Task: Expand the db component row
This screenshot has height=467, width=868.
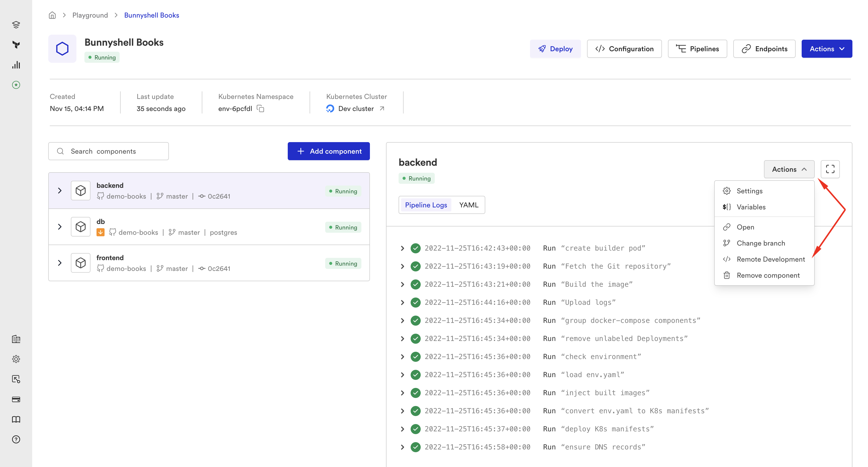Action: 60,227
